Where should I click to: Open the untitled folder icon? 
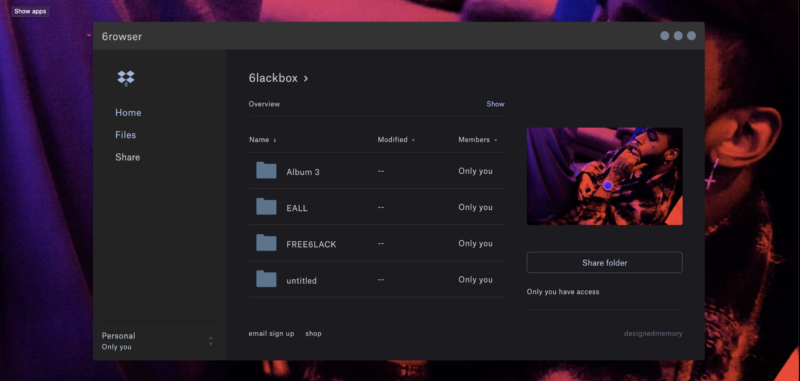[266, 279]
